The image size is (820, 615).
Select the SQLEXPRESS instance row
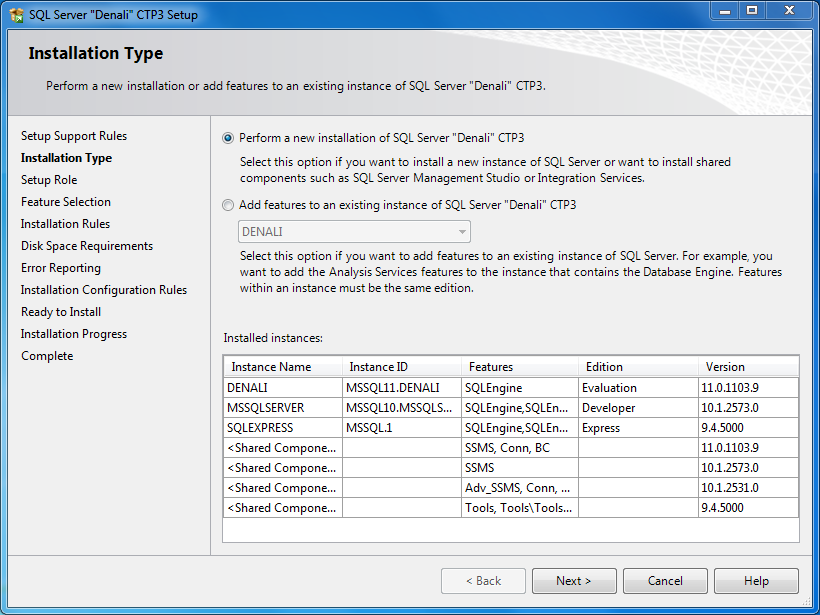[511, 428]
